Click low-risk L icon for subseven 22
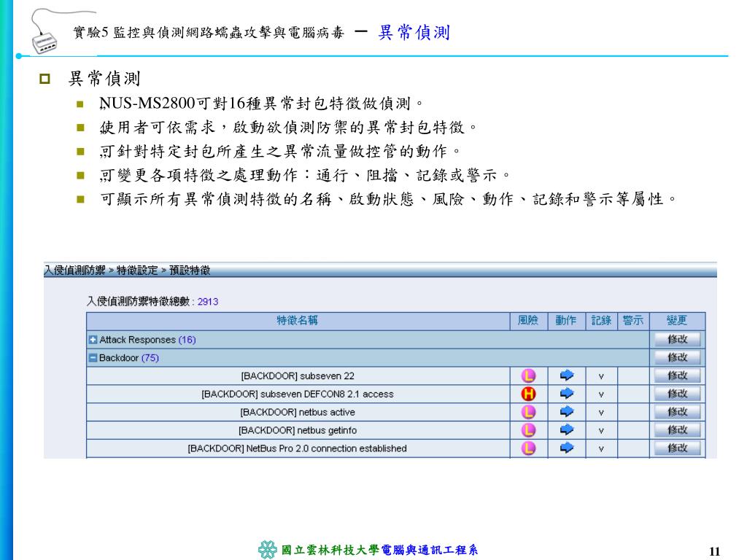 528,376
